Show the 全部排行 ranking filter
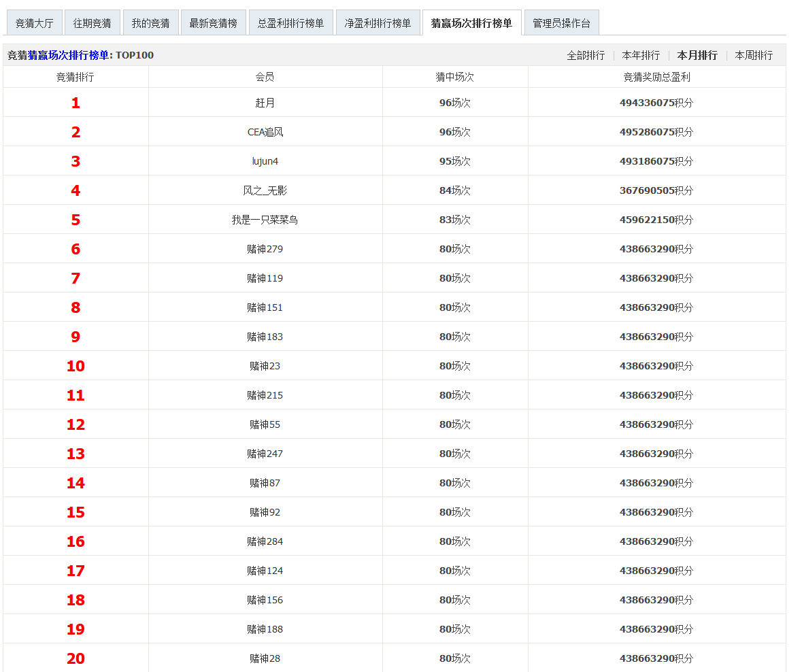Screen dimensions: 802x672 tap(586, 56)
